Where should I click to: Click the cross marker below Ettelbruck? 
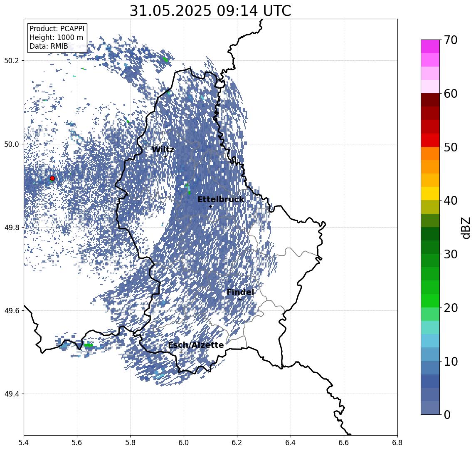210,207
